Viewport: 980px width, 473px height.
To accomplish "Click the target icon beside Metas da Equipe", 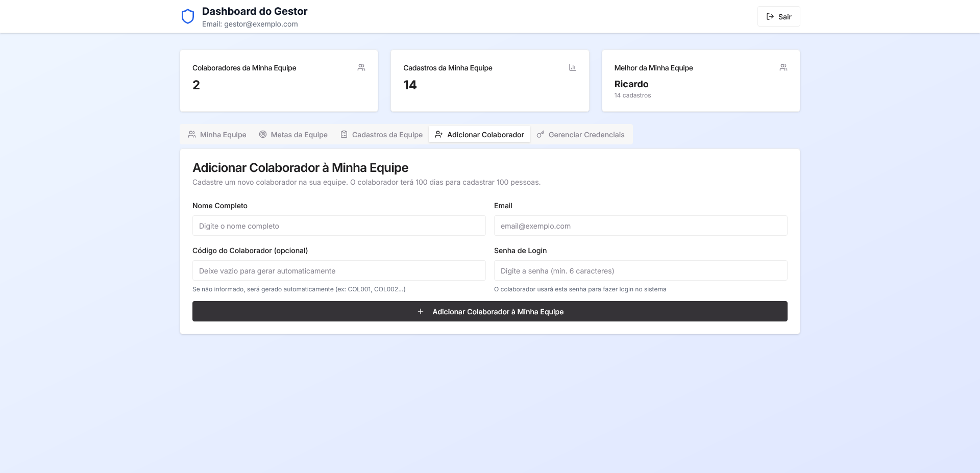I will (x=263, y=134).
